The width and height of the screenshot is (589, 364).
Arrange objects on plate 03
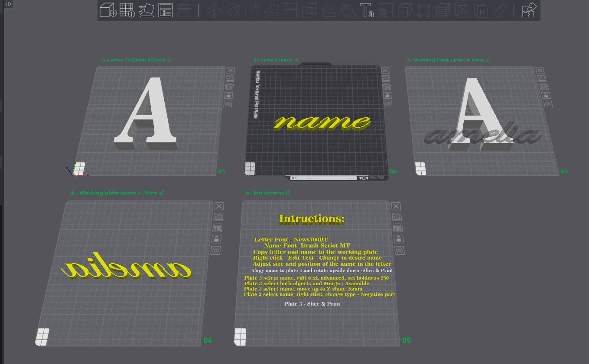[x=544, y=87]
